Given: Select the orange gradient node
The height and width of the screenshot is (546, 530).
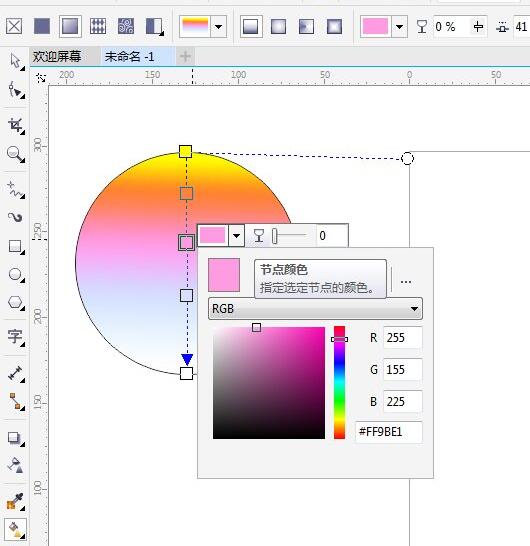Looking at the screenshot, I should pyautogui.click(x=186, y=193).
